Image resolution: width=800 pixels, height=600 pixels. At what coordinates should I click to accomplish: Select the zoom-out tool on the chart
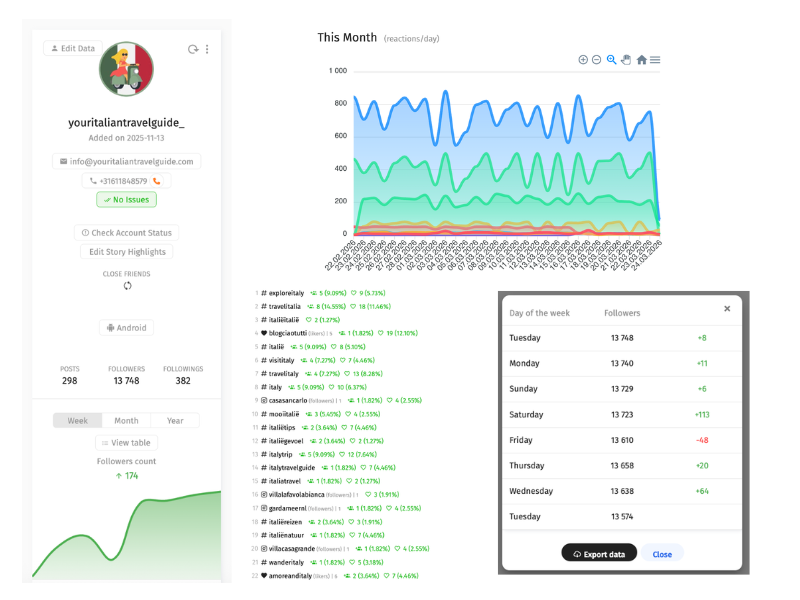tap(597, 60)
